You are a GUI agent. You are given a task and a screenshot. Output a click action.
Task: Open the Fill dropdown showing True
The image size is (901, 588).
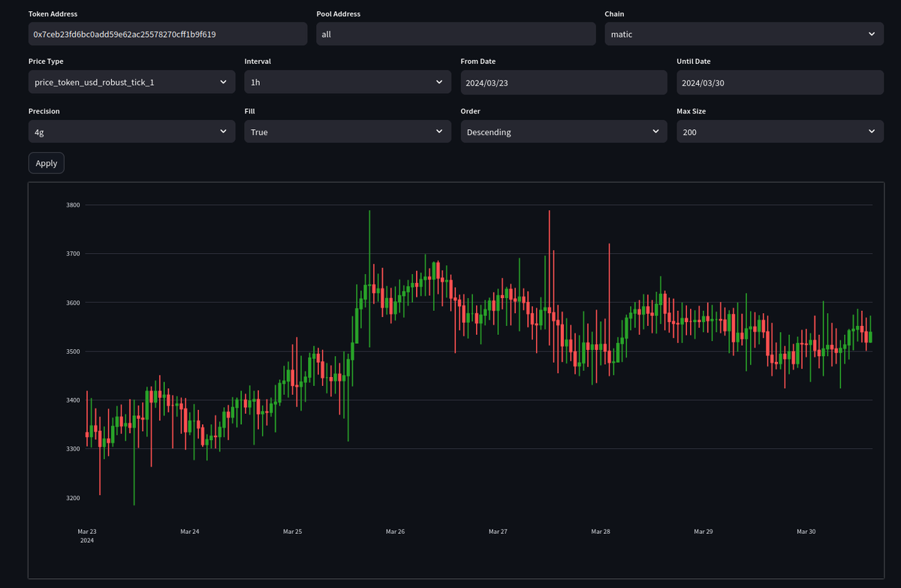[x=348, y=131]
